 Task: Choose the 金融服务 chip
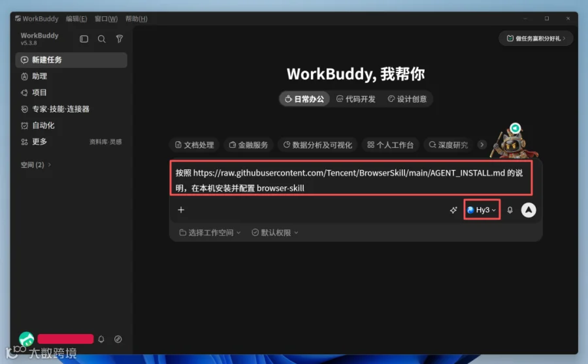[x=249, y=145]
